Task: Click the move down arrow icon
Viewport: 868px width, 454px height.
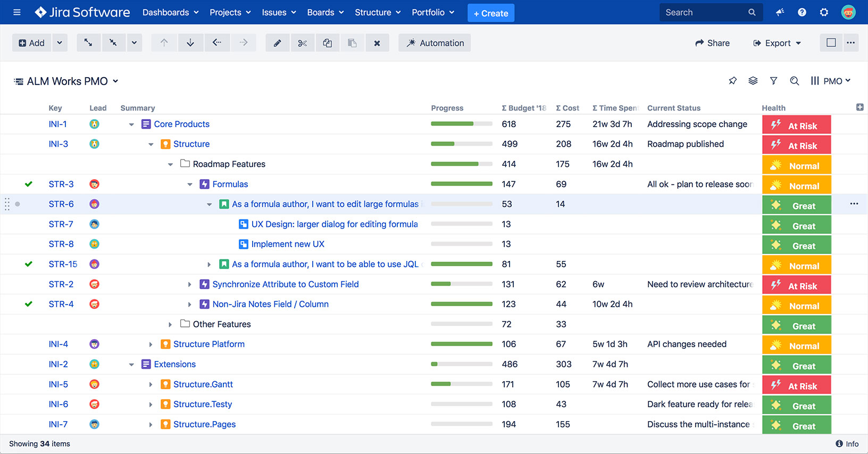Action: [190, 43]
